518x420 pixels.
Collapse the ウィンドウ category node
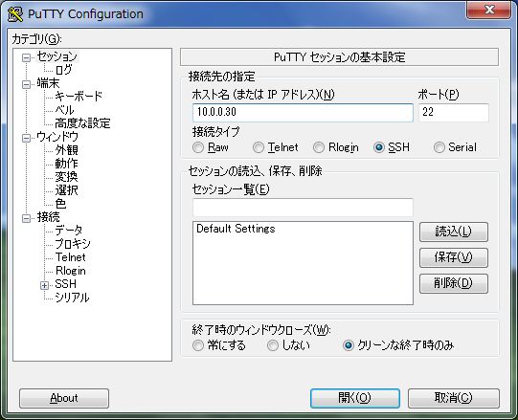point(26,138)
